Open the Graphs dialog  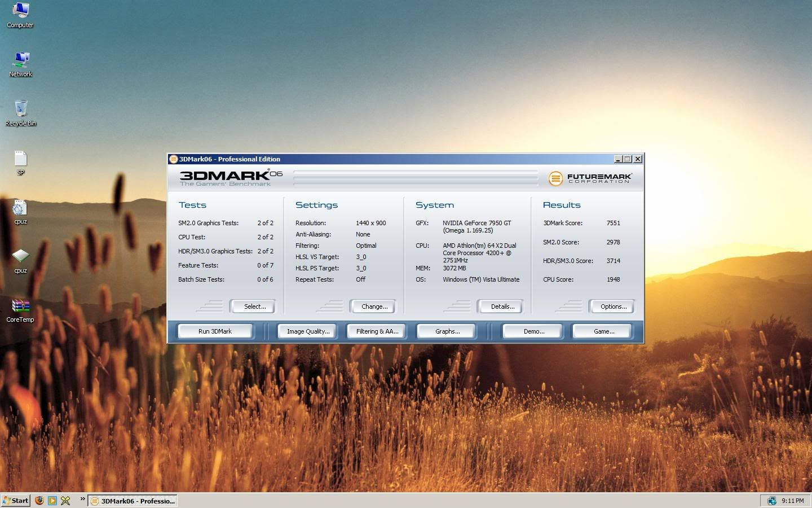point(447,331)
